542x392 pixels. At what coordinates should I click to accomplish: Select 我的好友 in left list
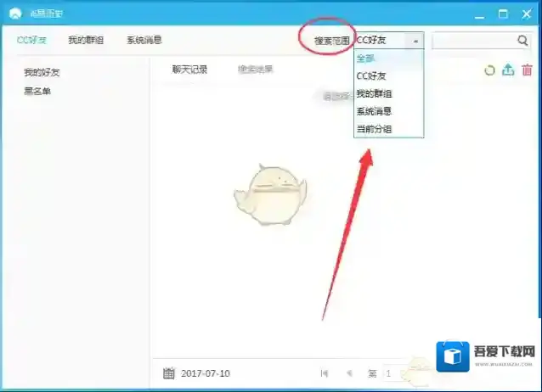click(42, 72)
